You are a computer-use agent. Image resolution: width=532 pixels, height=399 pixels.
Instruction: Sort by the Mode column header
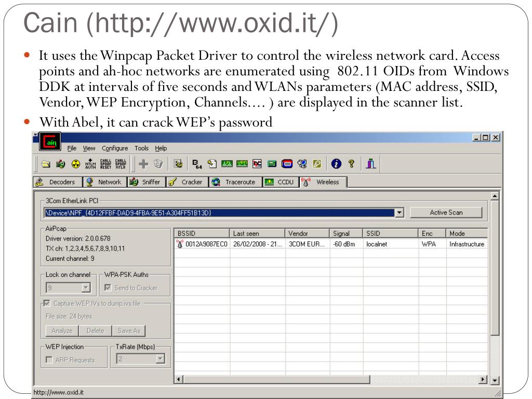467,233
